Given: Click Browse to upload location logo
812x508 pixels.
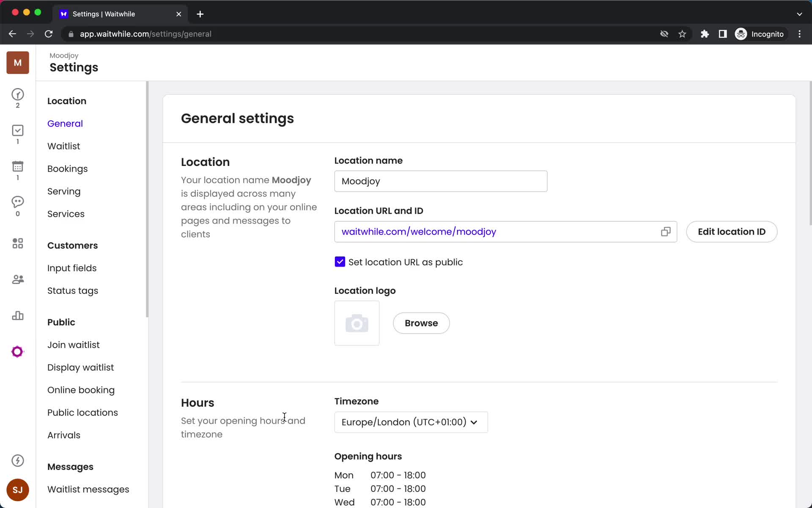Looking at the screenshot, I should pos(421,323).
